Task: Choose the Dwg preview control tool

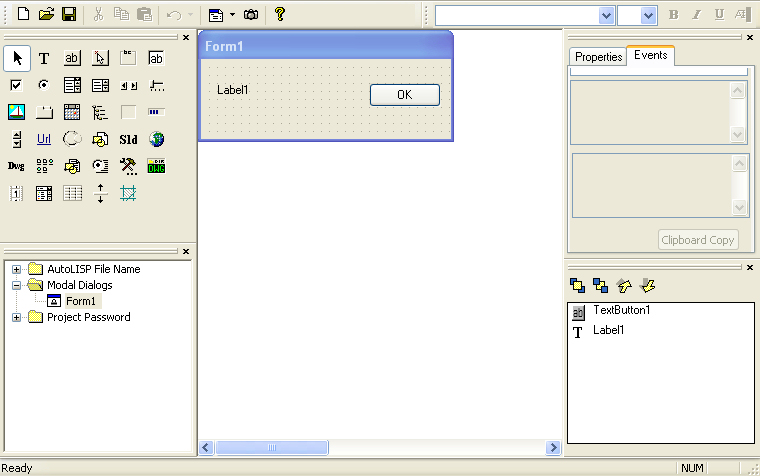Action: [16, 166]
